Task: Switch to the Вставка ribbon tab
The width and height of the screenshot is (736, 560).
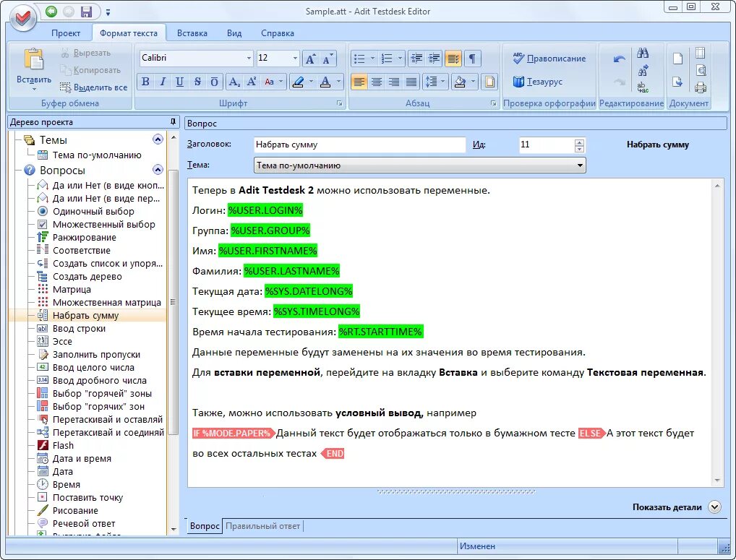Action: pyautogui.click(x=192, y=33)
